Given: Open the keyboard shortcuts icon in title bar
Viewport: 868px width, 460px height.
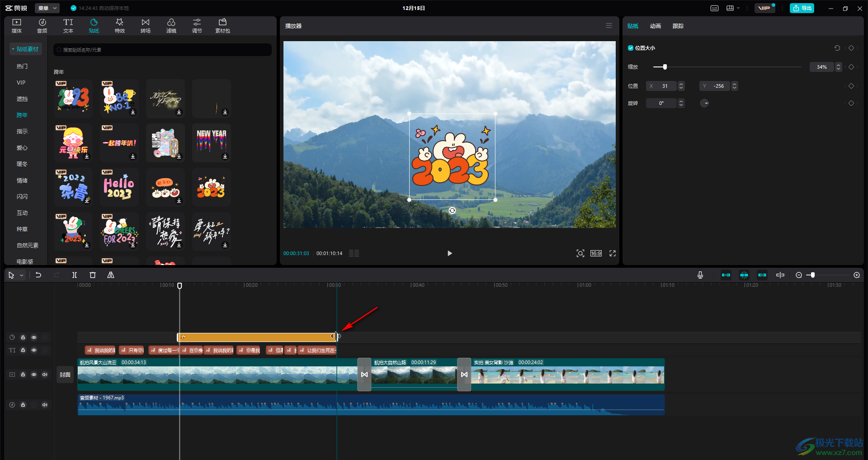Looking at the screenshot, I should [x=714, y=8].
